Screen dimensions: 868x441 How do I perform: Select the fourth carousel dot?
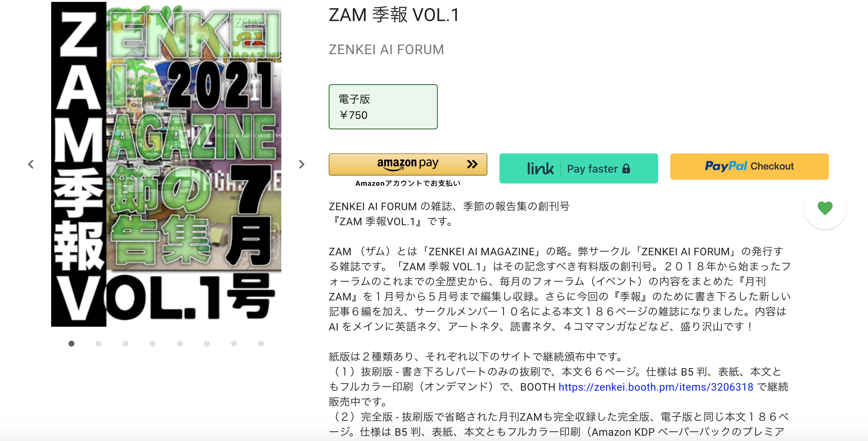click(153, 344)
